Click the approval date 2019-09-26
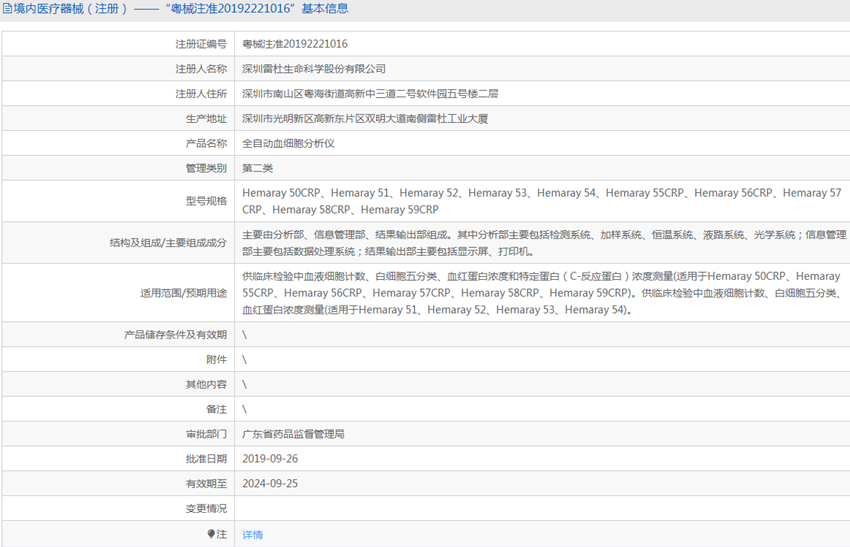 pyautogui.click(x=270, y=459)
